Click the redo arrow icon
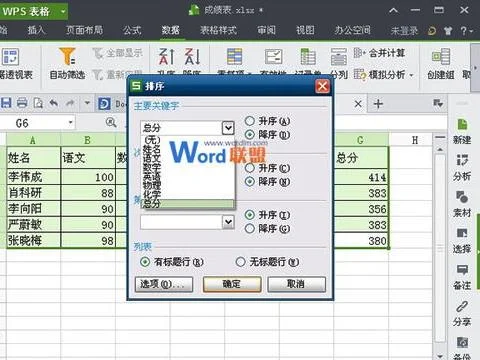This screenshot has width=480, height=360. [70, 103]
